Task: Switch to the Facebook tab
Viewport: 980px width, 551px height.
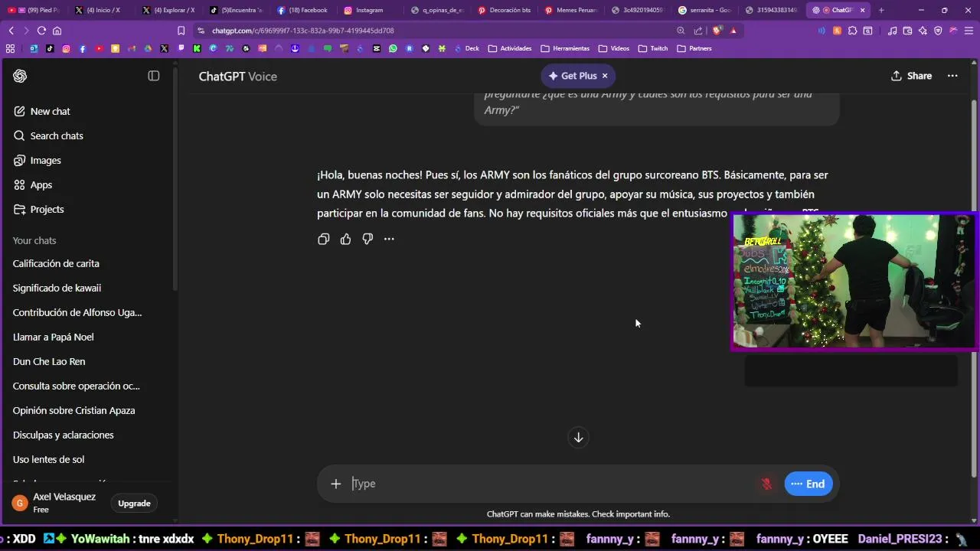Action: (302, 10)
